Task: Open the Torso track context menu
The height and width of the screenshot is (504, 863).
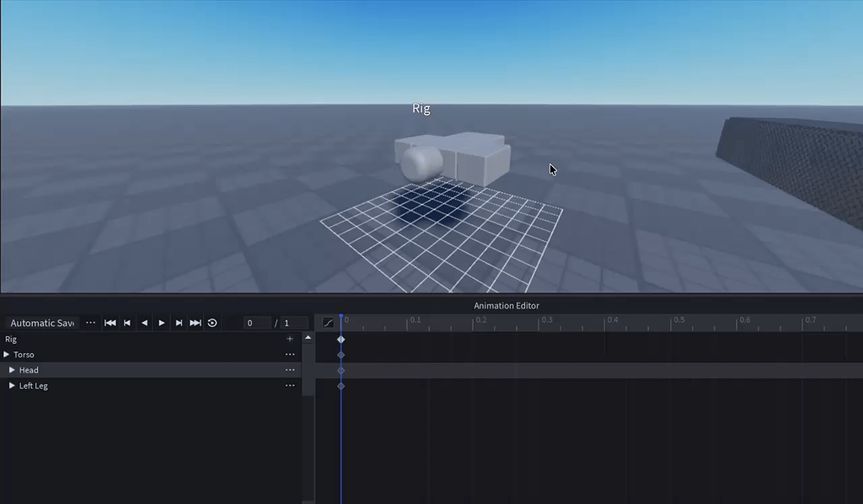Action: pos(289,354)
